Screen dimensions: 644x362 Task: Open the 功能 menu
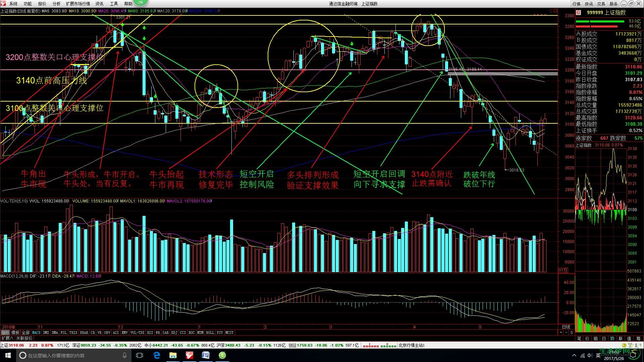click(28, 4)
